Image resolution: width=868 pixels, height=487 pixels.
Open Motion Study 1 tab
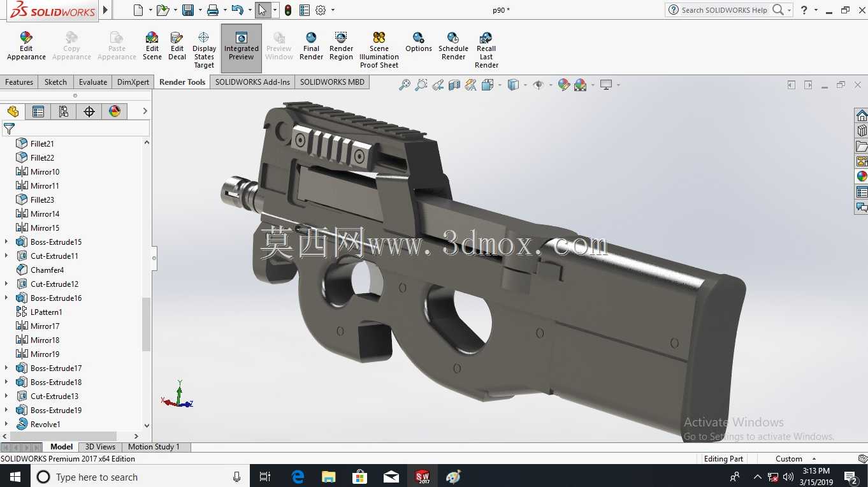[x=154, y=447]
